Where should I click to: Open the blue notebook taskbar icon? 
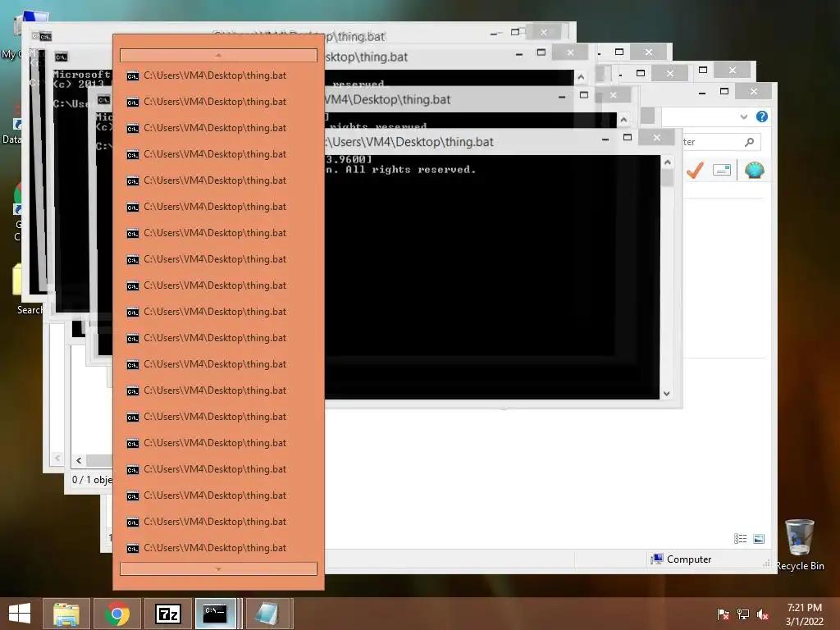(267, 614)
